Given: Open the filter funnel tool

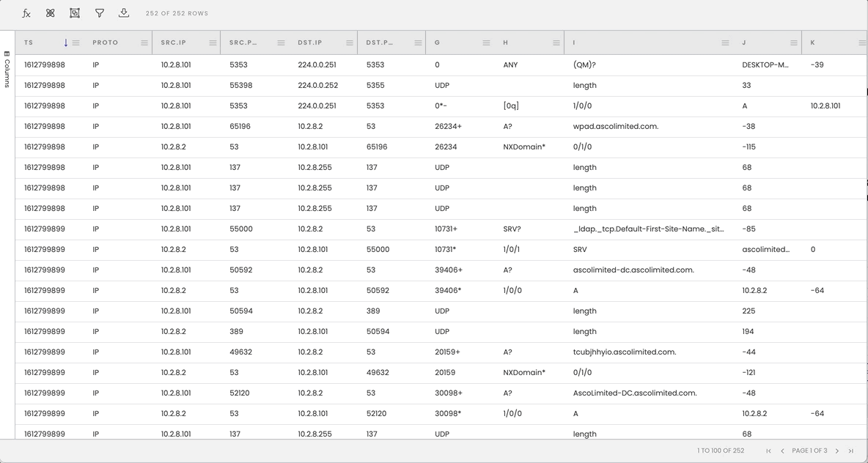Looking at the screenshot, I should coord(100,13).
